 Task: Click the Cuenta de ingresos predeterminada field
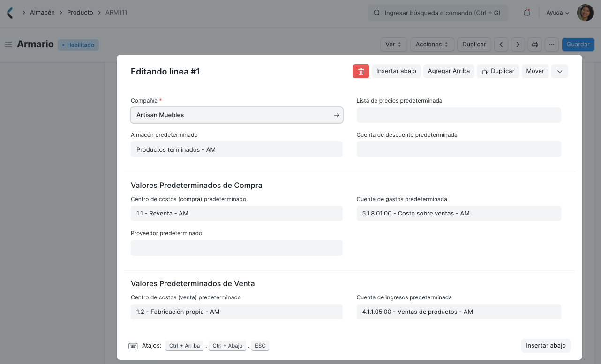[x=458, y=312]
